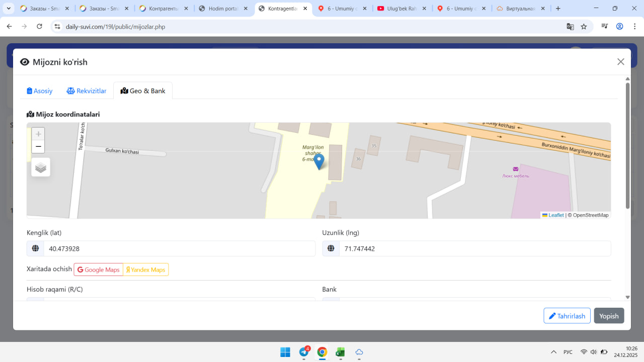Screen dimensions: 644x362
Task: Click the Uzunlik longitude field
Action: (475, 248)
